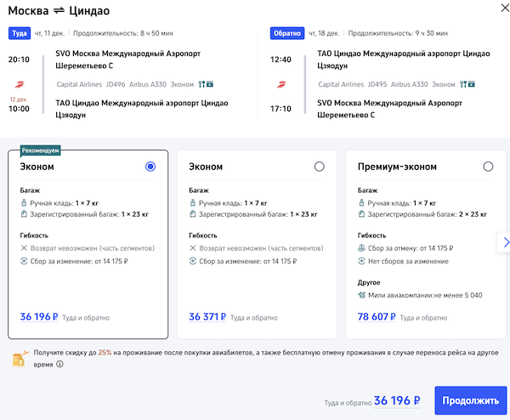Click the meal amenities icon for flight JD496
Viewport: 510px width, 420px height.
[205, 84]
